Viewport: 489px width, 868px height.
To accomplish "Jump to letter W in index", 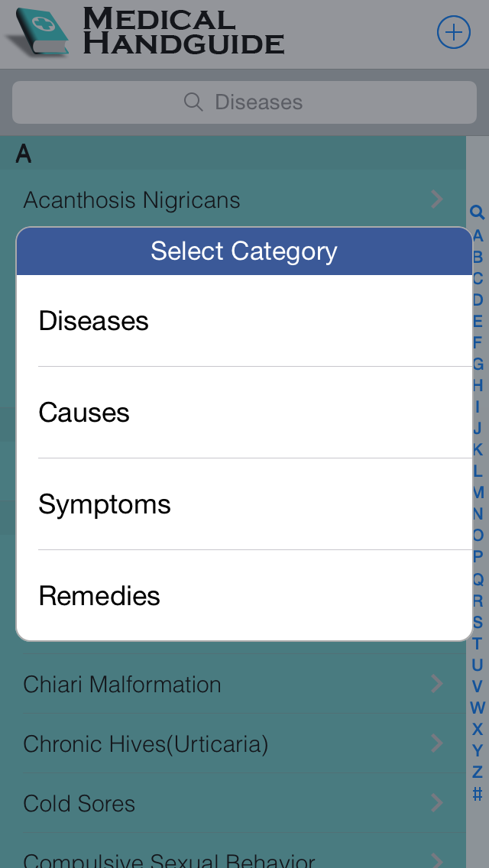I will (x=478, y=708).
